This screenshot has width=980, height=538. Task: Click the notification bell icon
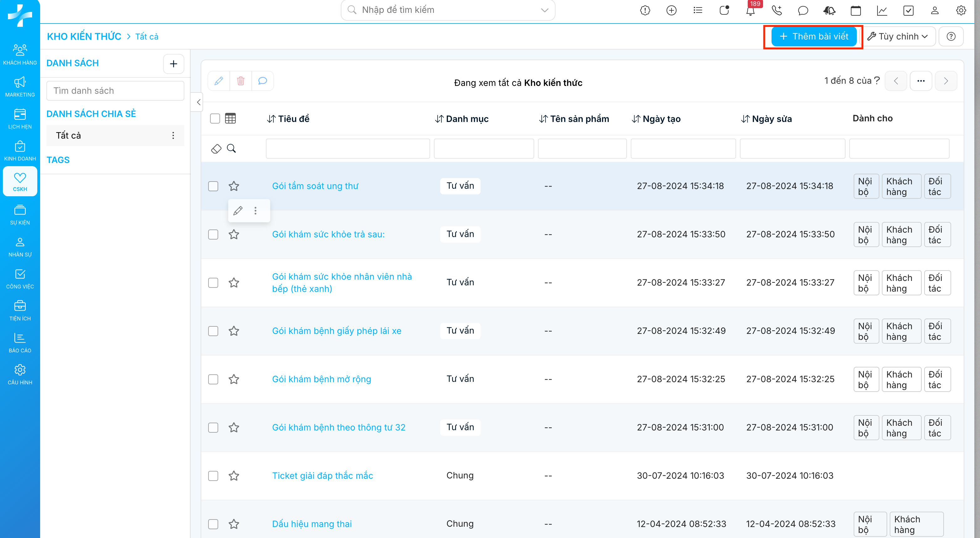point(750,11)
